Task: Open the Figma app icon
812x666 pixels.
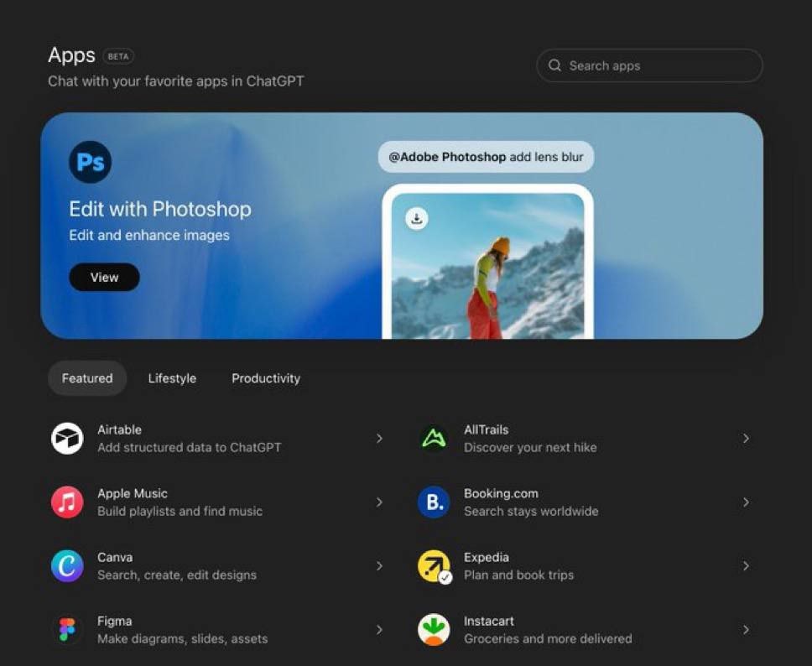Action: tap(67, 630)
